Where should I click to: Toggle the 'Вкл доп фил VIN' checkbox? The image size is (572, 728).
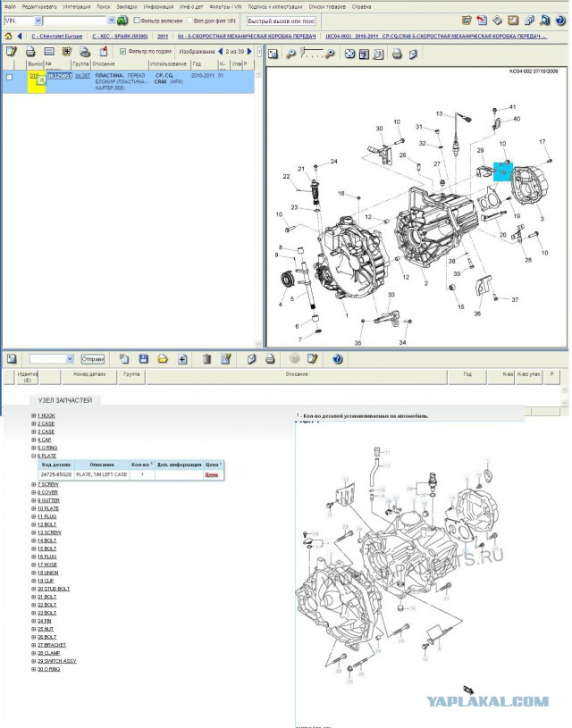[x=189, y=21]
